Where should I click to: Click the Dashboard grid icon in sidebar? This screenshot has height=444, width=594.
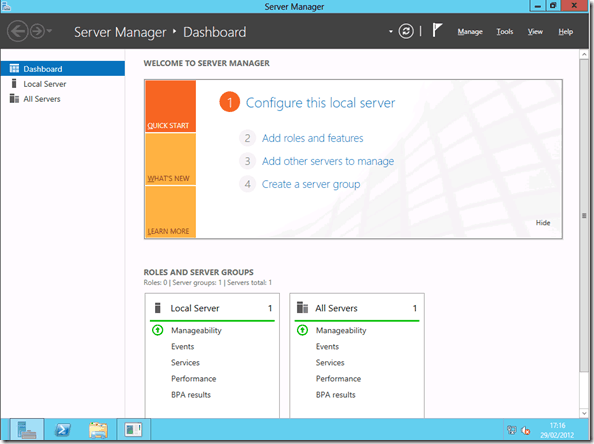[14, 69]
